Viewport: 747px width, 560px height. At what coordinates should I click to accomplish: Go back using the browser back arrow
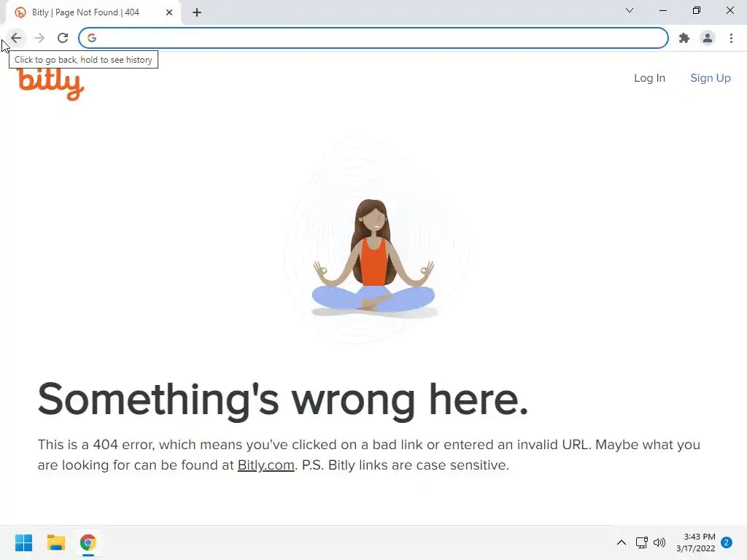click(16, 38)
